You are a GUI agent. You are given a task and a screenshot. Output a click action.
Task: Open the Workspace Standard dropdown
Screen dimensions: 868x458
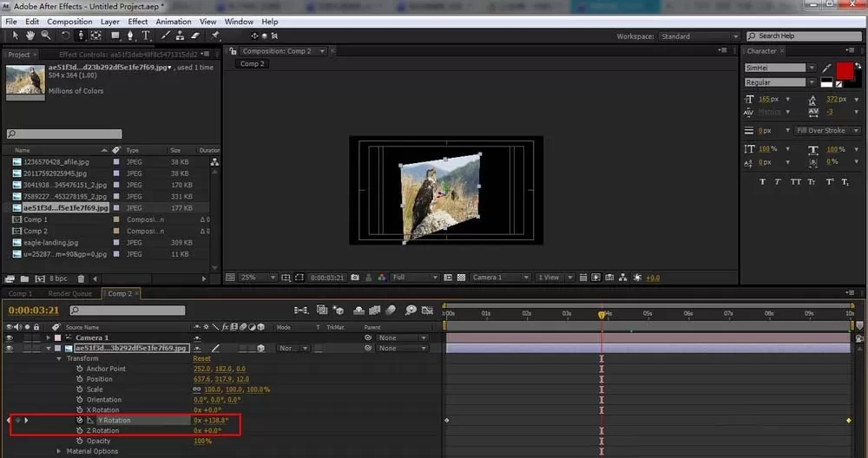click(699, 36)
